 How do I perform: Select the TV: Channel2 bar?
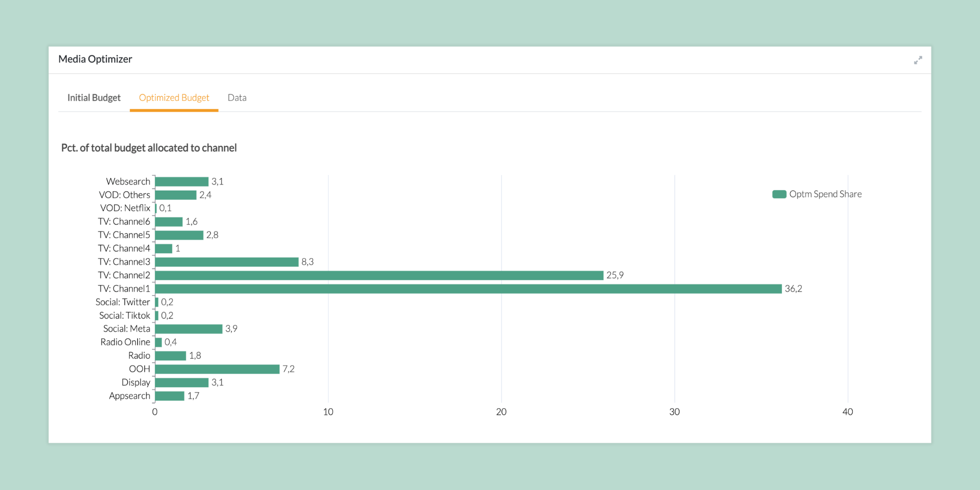click(x=379, y=275)
